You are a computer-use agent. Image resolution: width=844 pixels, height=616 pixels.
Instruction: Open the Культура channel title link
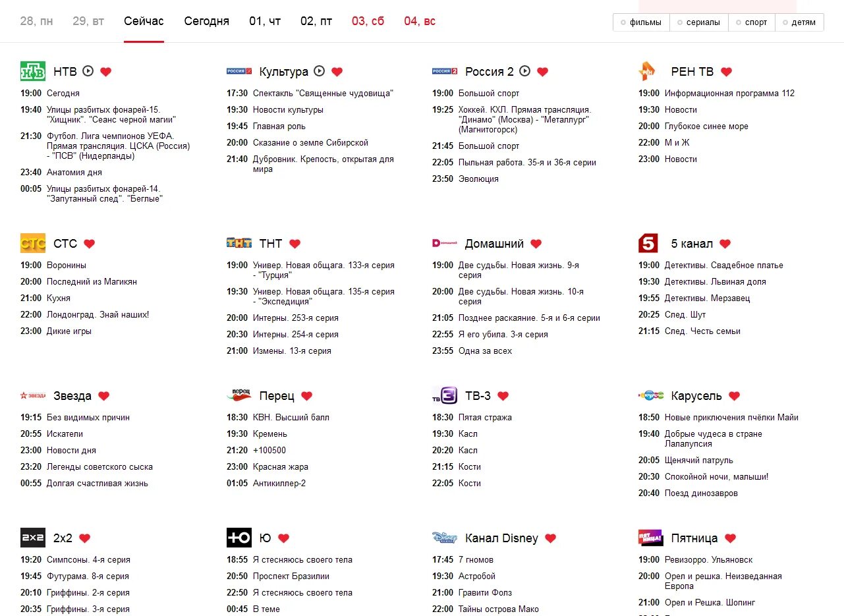[x=284, y=72]
